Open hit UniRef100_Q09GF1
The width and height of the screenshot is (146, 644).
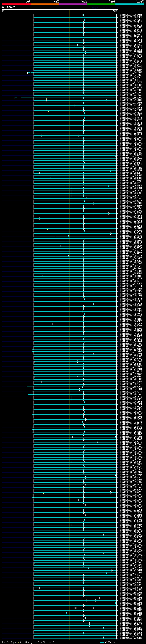coord(131,18)
